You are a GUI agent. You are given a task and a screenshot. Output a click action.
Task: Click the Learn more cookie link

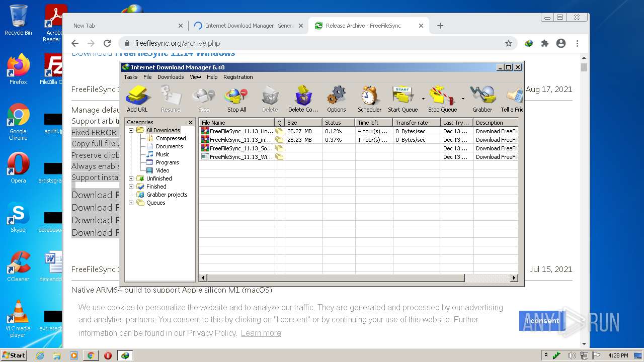[261, 333]
